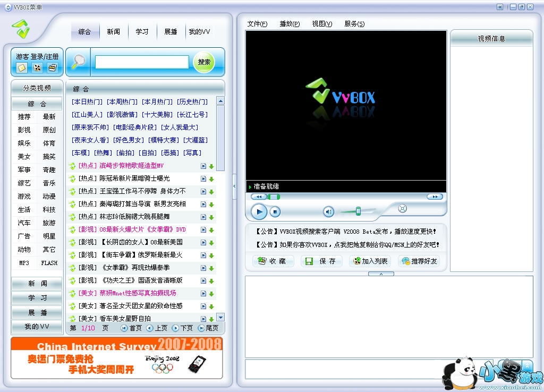The width and height of the screenshot is (544, 392).
Task: Open the [本日热门] link
Action: pos(87,101)
